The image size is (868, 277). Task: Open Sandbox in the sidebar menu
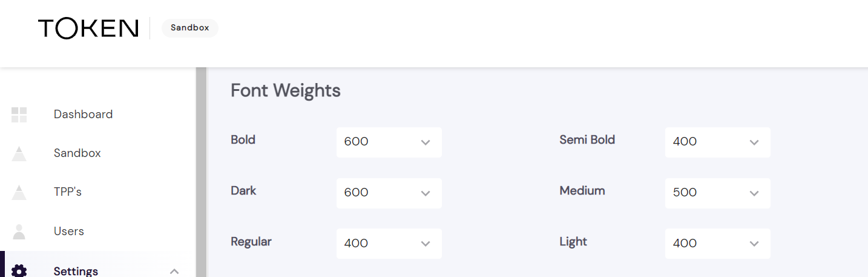click(x=77, y=153)
